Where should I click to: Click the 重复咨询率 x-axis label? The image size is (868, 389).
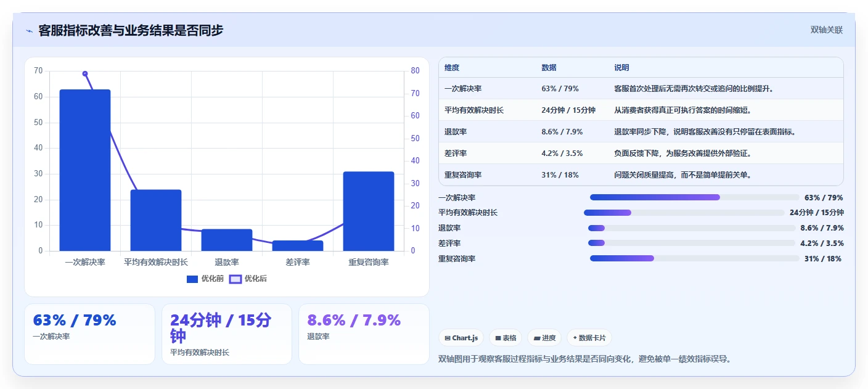pos(369,262)
